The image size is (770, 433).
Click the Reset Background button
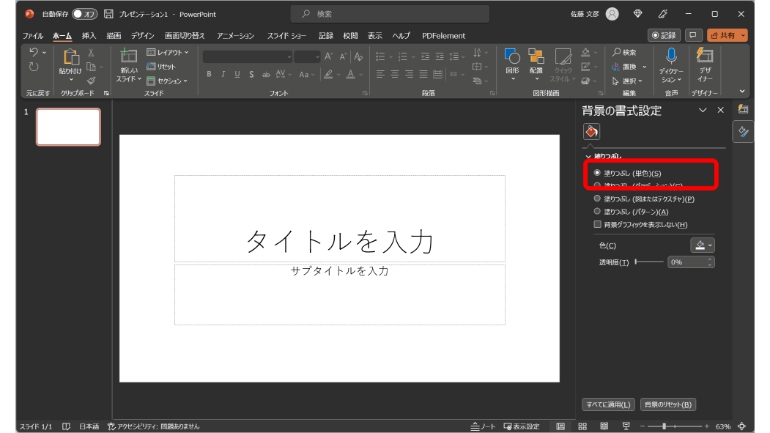[x=668, y=404]
